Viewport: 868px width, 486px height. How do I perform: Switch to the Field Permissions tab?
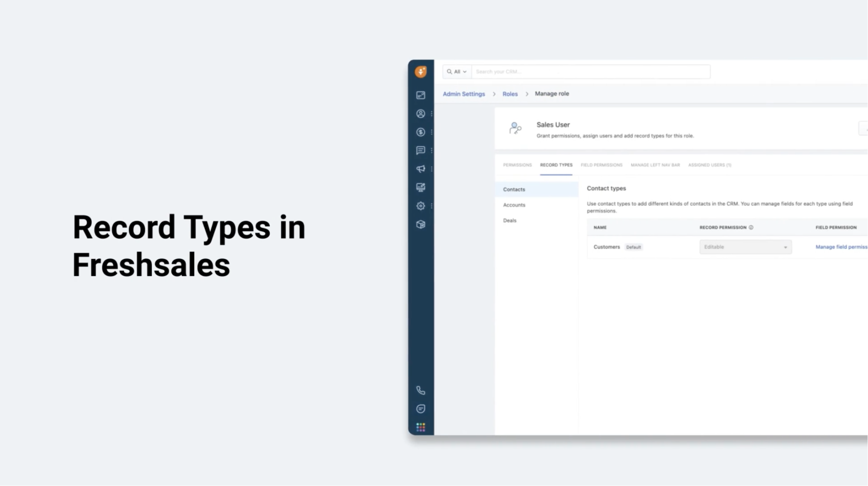point(601,165)
